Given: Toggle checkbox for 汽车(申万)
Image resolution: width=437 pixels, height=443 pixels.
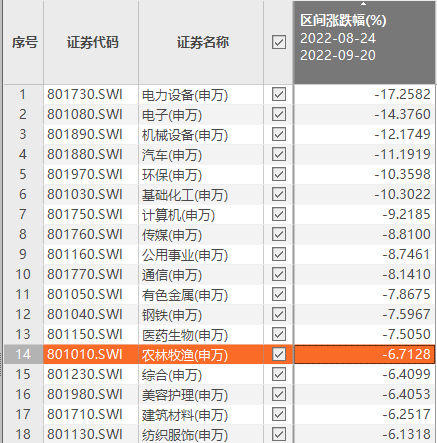Looking at the screenshot, I should click(279, 154).
